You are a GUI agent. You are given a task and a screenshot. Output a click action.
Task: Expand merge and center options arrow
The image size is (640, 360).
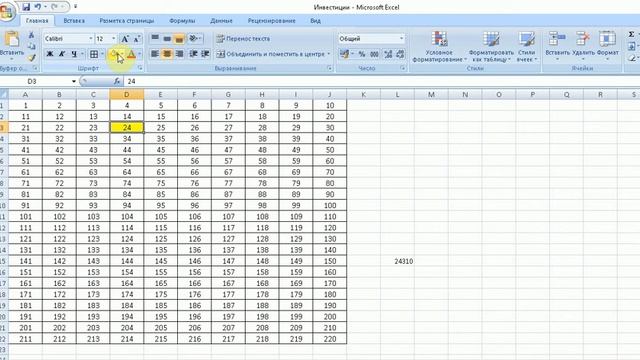pos(329,54)
